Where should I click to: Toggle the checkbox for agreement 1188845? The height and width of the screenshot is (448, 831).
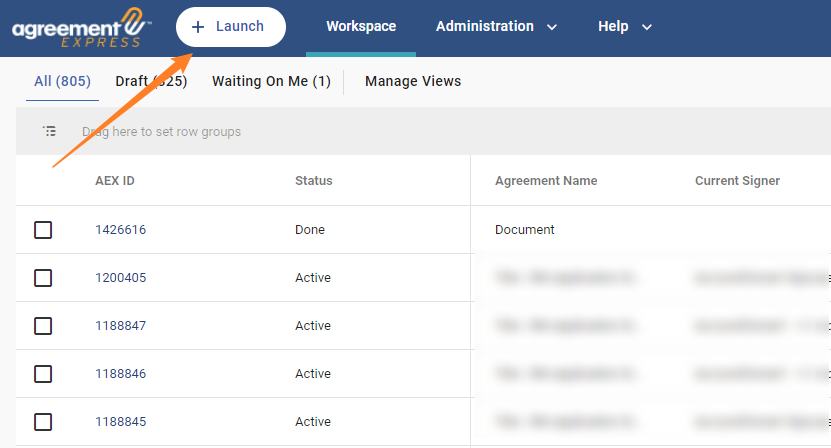tap(43, 421)
